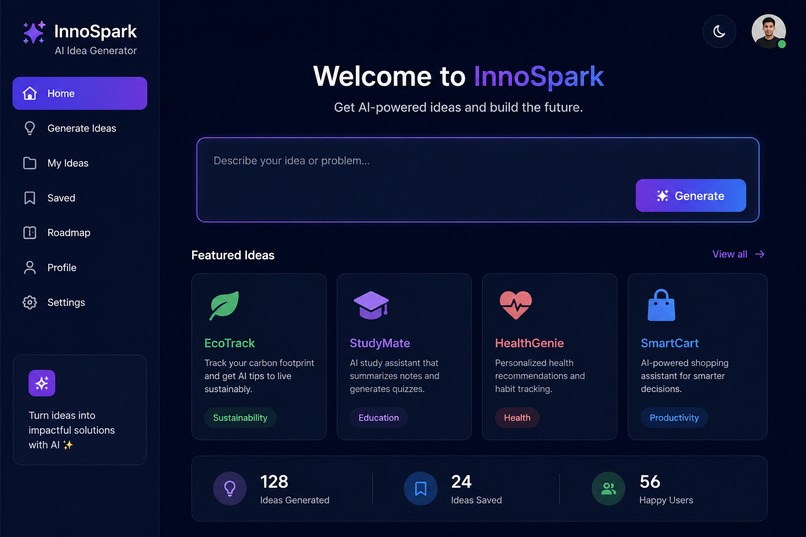806x537 pixels.
Task: Click the EcoTrack green leaf icon
Action: (x=224, y=305)
